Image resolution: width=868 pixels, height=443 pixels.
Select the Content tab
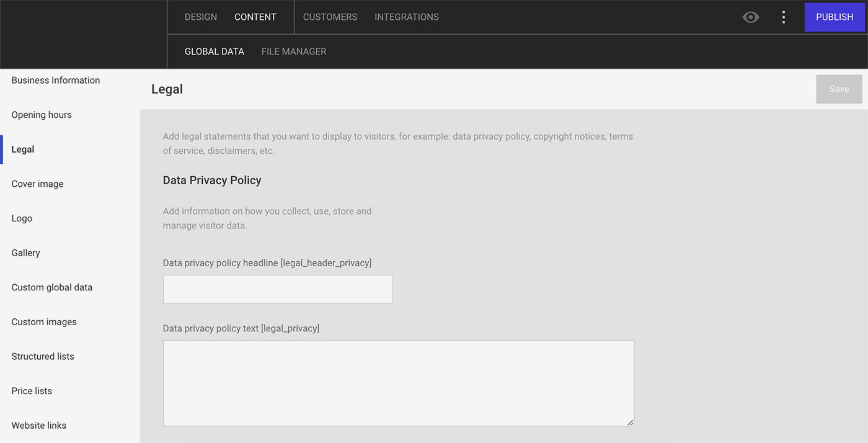tap(255, 17)
